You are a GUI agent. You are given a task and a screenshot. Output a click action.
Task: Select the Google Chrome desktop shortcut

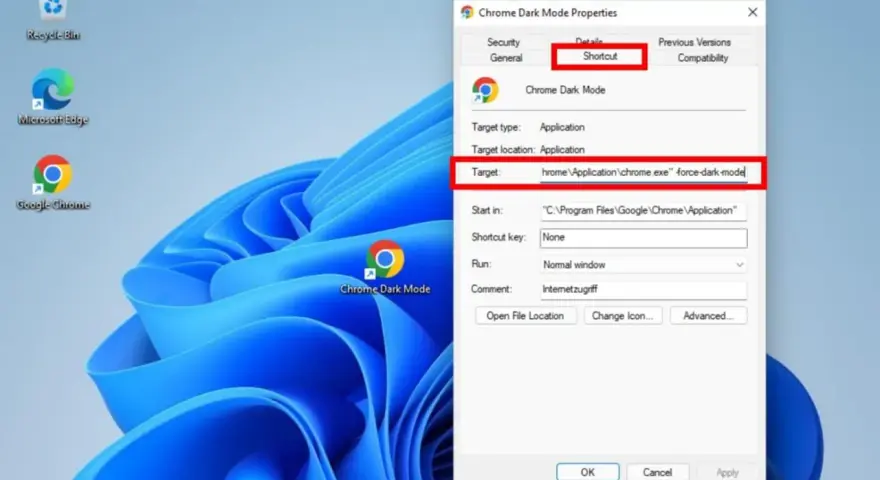coord(53,182)
